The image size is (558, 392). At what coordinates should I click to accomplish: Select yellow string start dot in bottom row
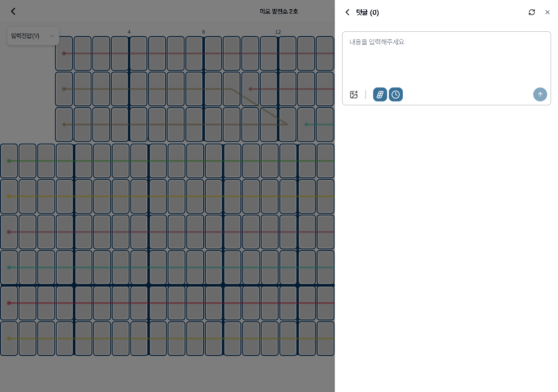[x=9, y=338]
